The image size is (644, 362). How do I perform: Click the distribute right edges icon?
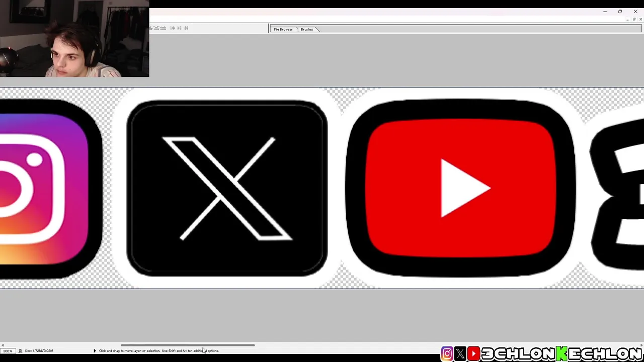point(186,28)
